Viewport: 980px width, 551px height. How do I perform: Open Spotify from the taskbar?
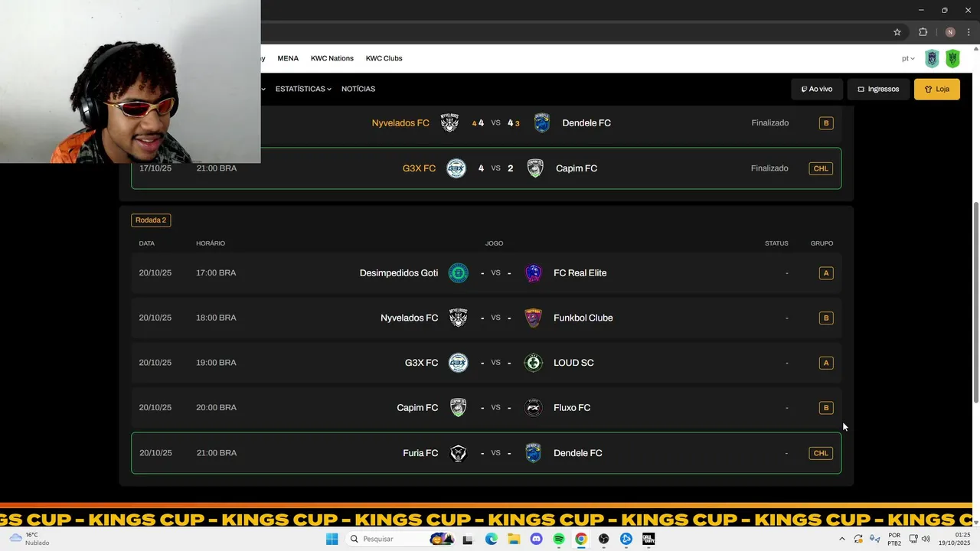tap(559, 539)
